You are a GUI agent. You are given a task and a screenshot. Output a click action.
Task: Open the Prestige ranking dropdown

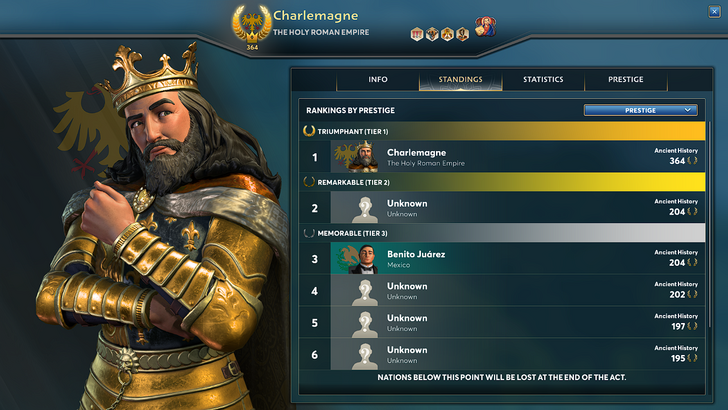click(641, 110)
